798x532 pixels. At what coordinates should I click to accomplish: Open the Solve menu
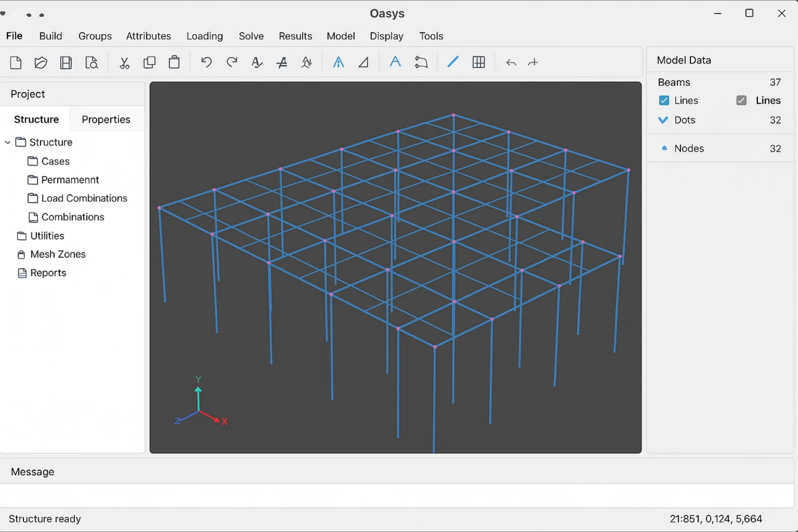[251, 36]
